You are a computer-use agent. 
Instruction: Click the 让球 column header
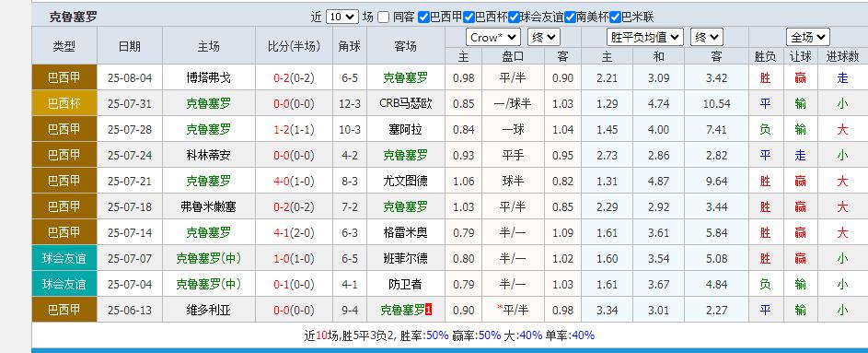coord(800,56)
